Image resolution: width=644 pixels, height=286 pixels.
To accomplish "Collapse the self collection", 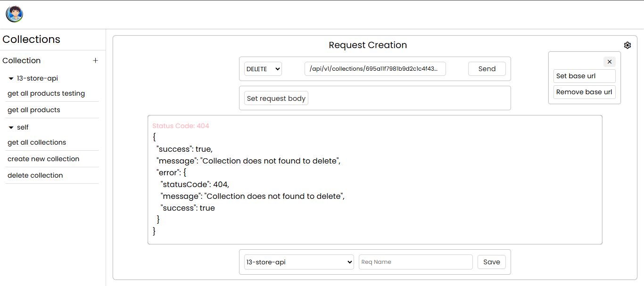I will coord(11,128).
